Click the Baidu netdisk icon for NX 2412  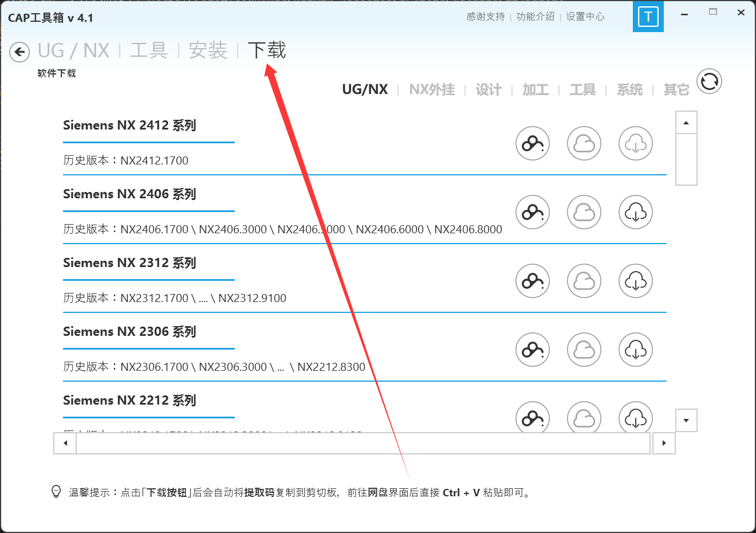(533, 143)
